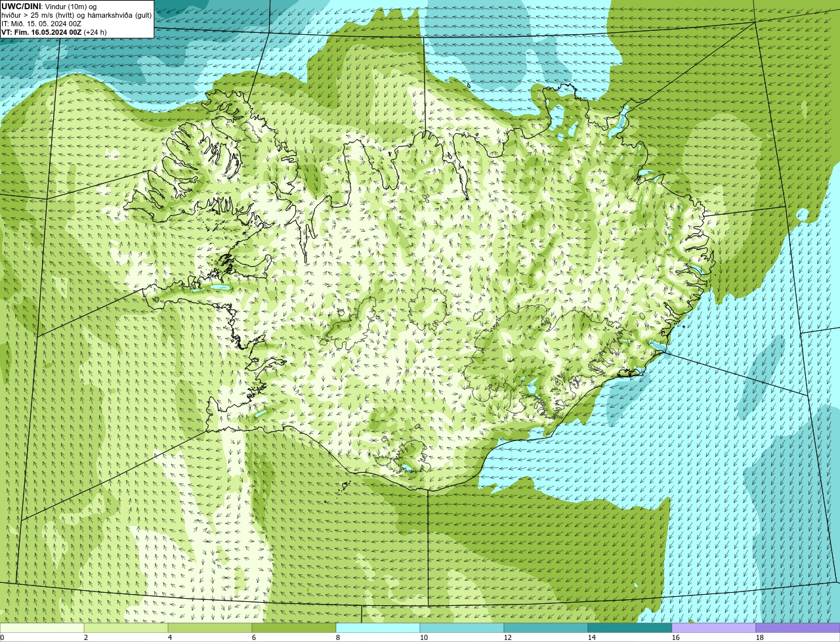
Task: Click the purple legend swatch above 18 m/s
Action: point(798,628)
